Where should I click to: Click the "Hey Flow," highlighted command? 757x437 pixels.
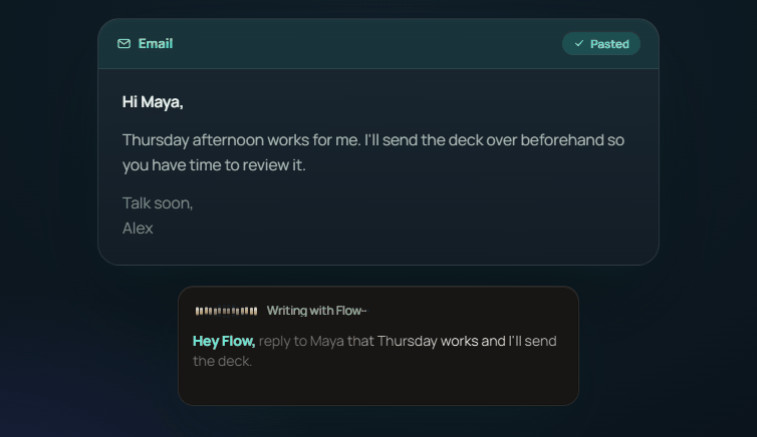(x=224, y=341)
